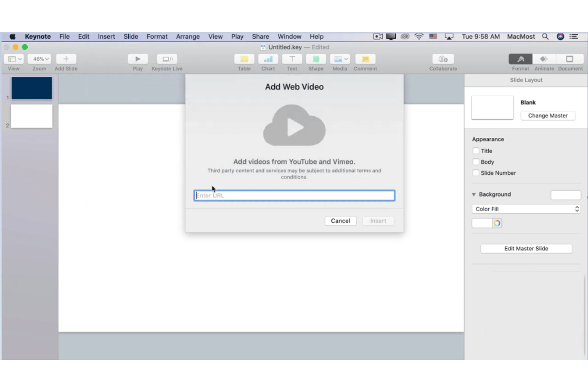Click the Change Master button
Screen dimensions: 588x392
coord(548,116)
